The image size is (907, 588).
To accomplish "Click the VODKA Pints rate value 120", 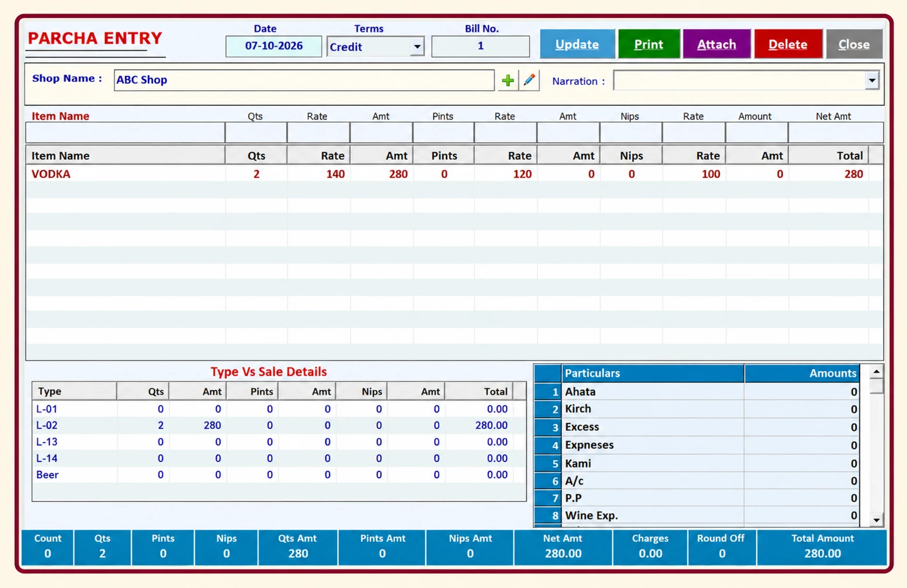I will click(522, 173).
